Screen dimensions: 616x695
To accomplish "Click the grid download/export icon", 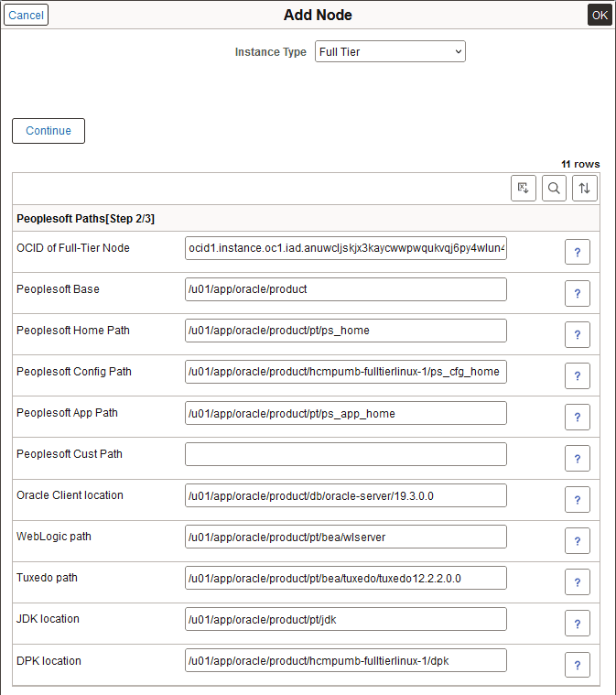I will point(524,189).
